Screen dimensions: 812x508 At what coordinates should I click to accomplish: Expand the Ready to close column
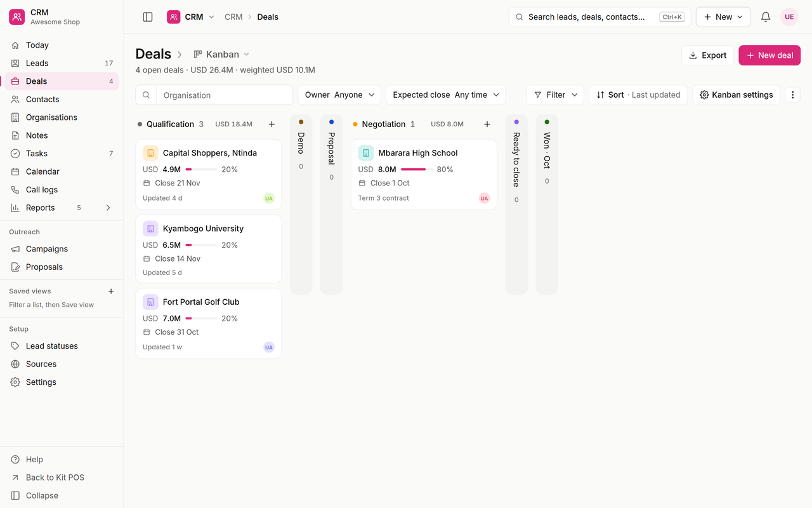coord(516,204)
